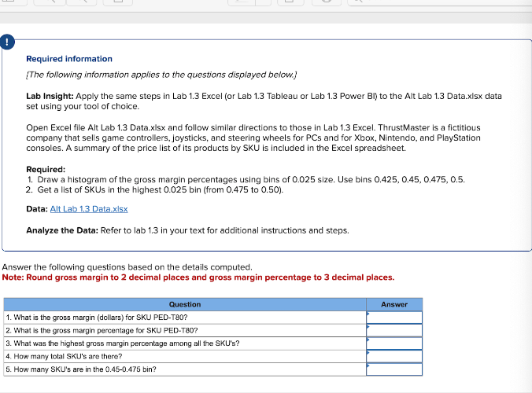The width and height of the screenshot is (532, 393).
Task: Click the Answer column header
Action: [394, 304]
